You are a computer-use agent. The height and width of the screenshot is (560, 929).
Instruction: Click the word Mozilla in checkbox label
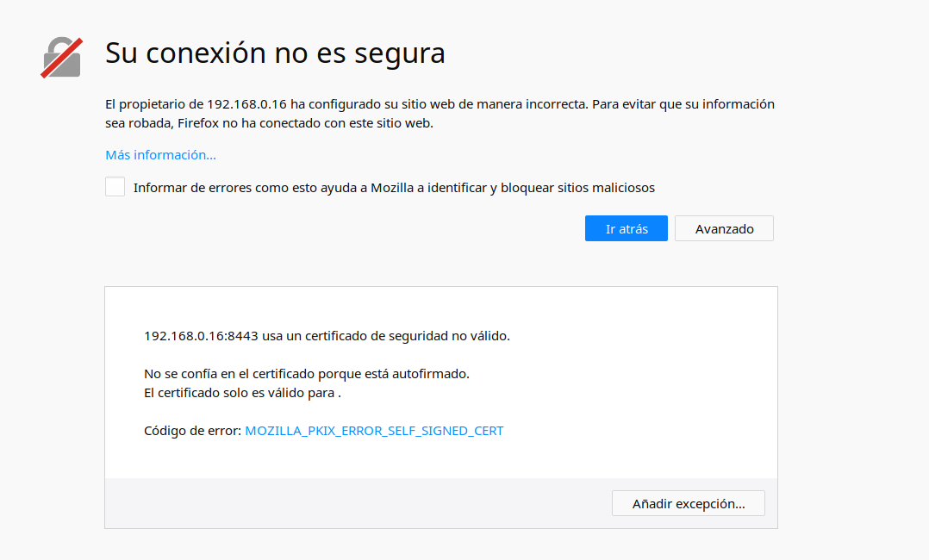click(x=391, y=188)
